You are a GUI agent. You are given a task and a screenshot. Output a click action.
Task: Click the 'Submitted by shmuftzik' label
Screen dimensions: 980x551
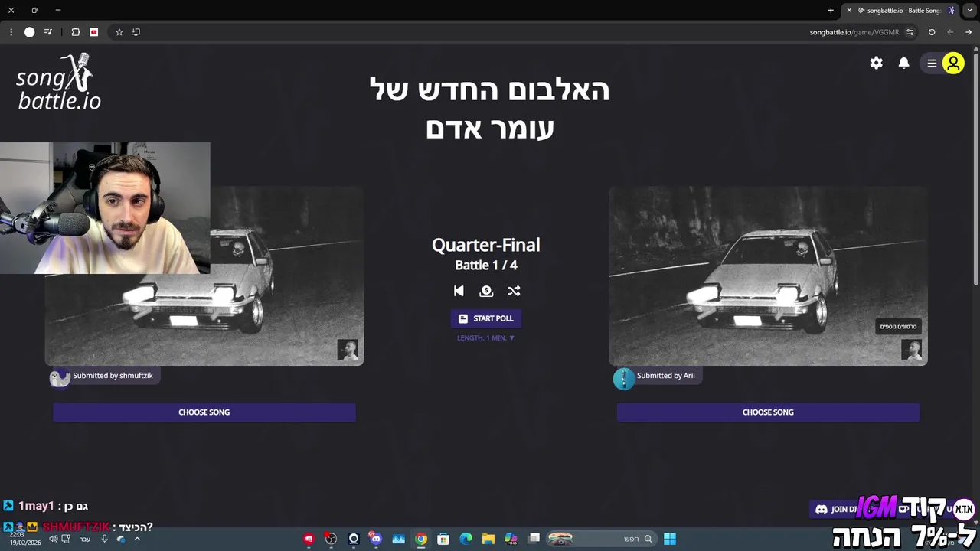(113, 376)
